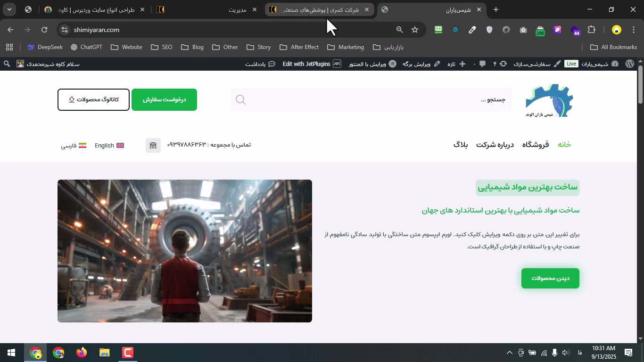644x362 pixels.
Task: Open the WordPress logo admin menu
Action: click(630, 64)
